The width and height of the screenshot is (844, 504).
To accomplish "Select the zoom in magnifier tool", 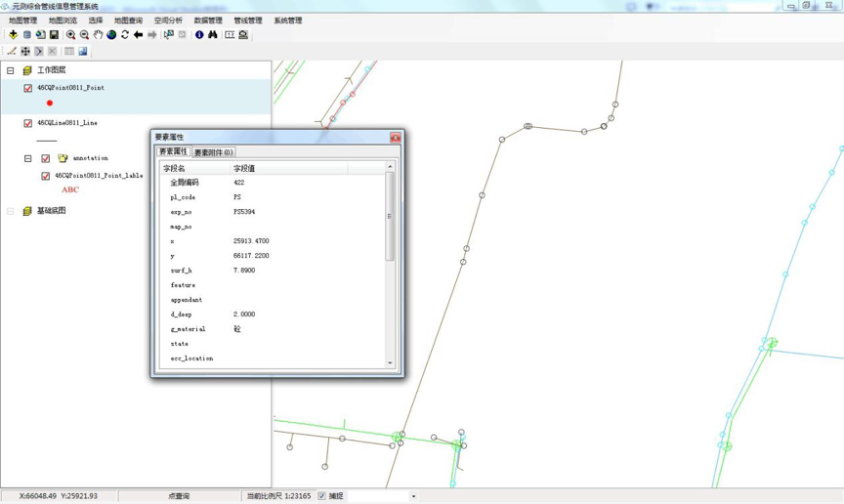I will [71, 35].
